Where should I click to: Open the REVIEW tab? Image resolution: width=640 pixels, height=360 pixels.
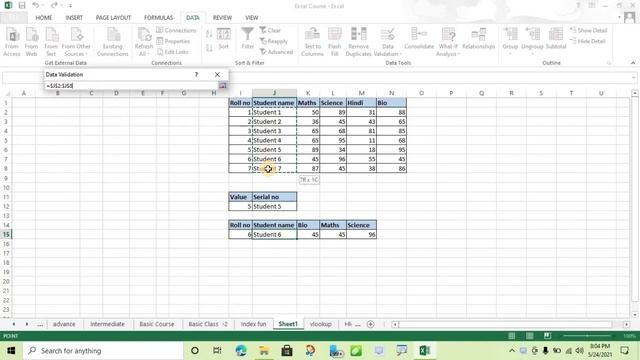(x=222, y=18)
